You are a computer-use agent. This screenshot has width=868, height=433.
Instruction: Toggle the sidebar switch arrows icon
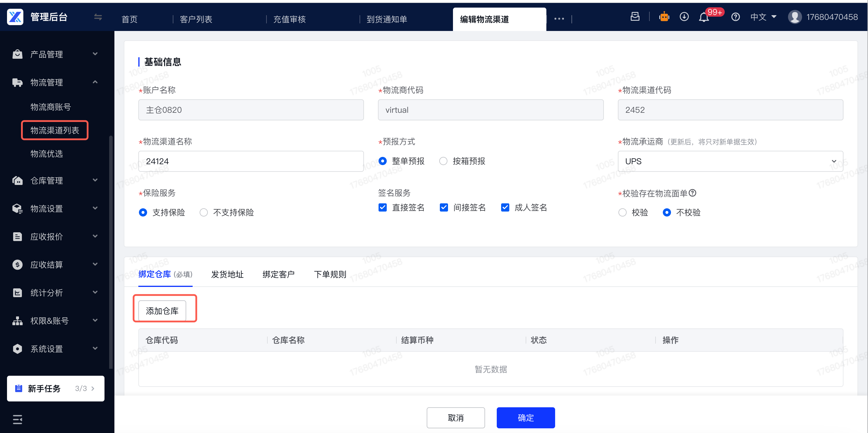98,17
